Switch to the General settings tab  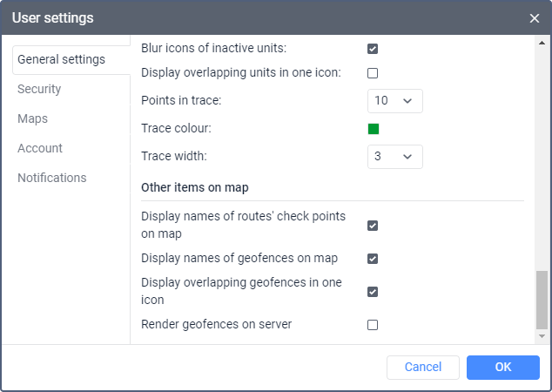click(x=61, y=60)
